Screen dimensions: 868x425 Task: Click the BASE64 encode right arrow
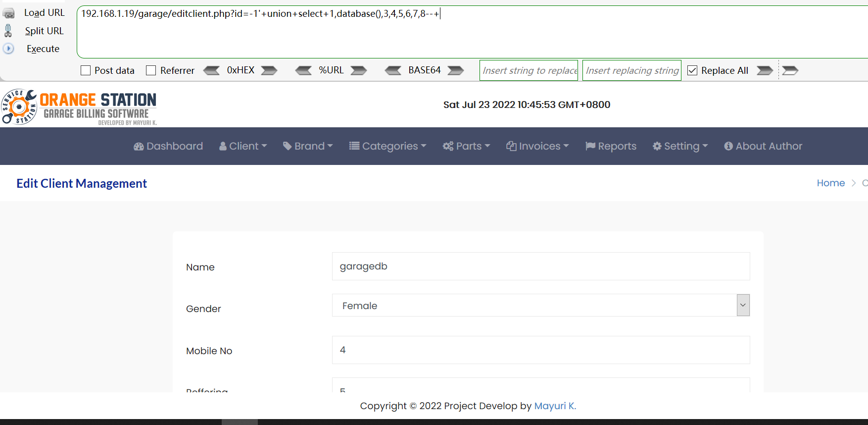(x=456, y=70)
